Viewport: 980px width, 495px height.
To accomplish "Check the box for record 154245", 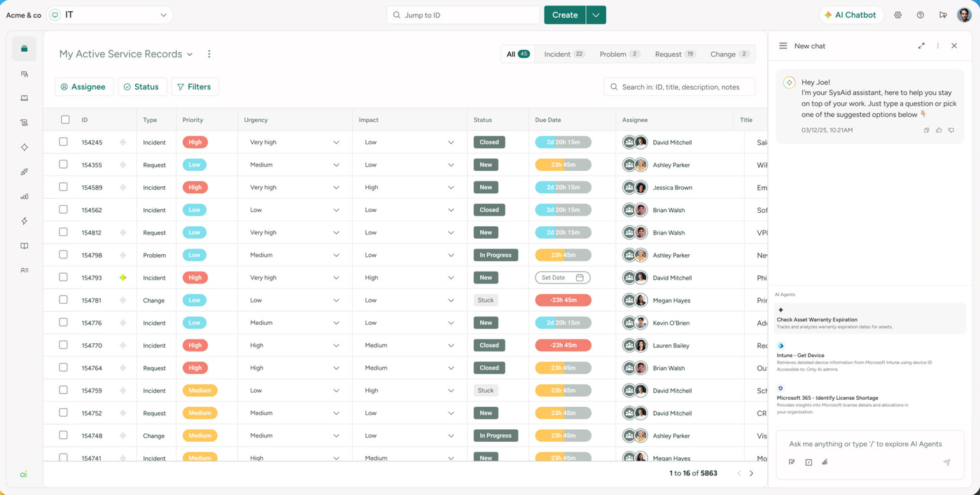I will click(64, 142).
